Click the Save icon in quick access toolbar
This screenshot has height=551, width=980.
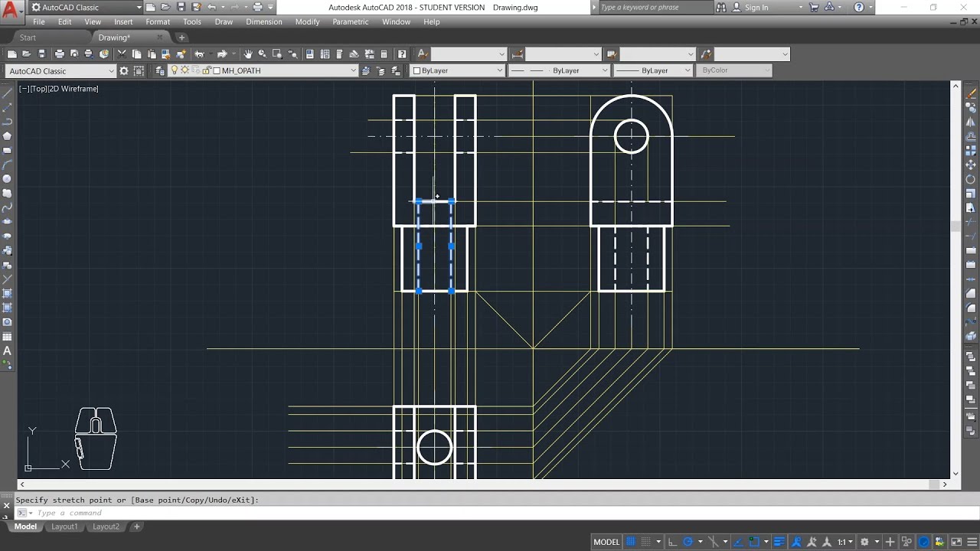pyautogui.click(x=181, y=7)
